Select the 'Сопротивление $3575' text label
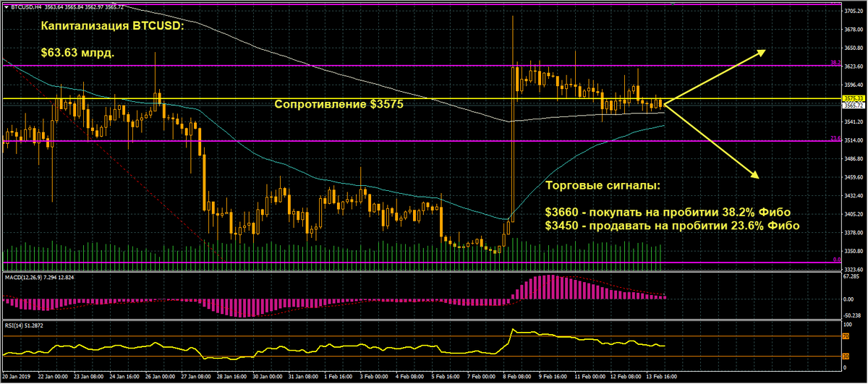868x384 pixels. click(x=339, y=104)
